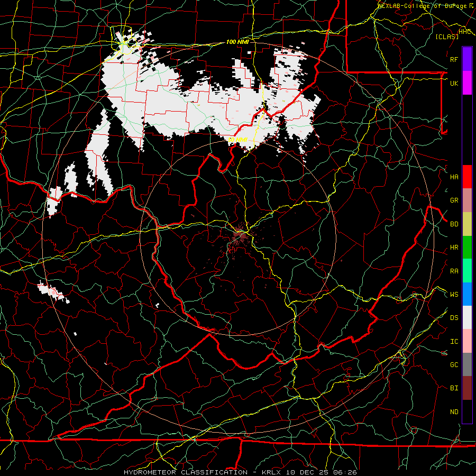Image resolution: width=476 pixels, height=476 pixels.
Task: Click the red HA legend swatch
Action: click(x=467, y=177)
